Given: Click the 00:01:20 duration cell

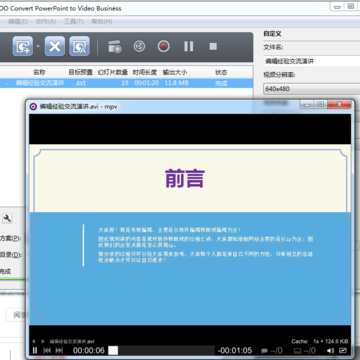Looking at the screenshot, I should 146,83.
